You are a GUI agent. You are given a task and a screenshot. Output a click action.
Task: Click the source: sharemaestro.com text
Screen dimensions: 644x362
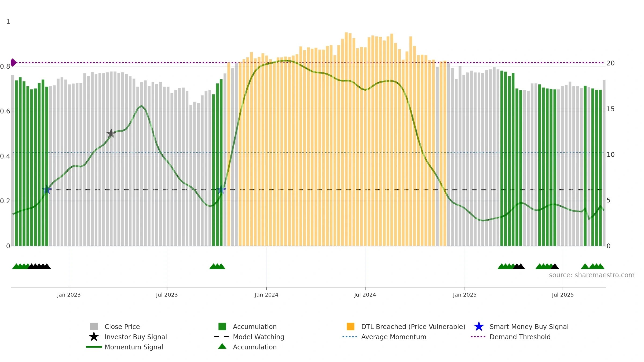592,275
